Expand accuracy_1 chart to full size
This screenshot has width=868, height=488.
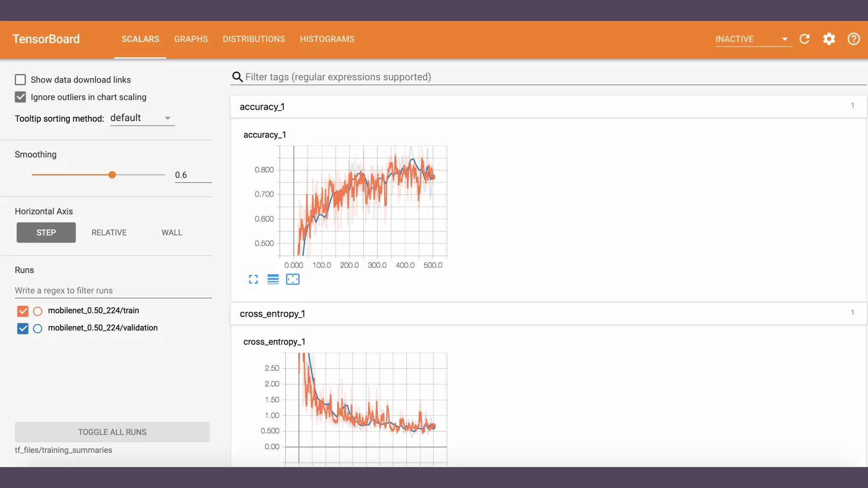tap(253, 279)
